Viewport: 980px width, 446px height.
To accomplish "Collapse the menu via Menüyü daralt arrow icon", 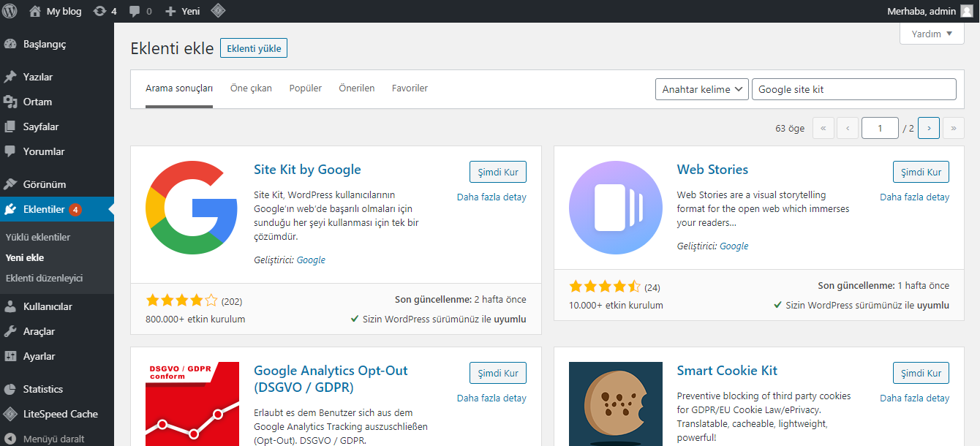I will pos(10,439).
